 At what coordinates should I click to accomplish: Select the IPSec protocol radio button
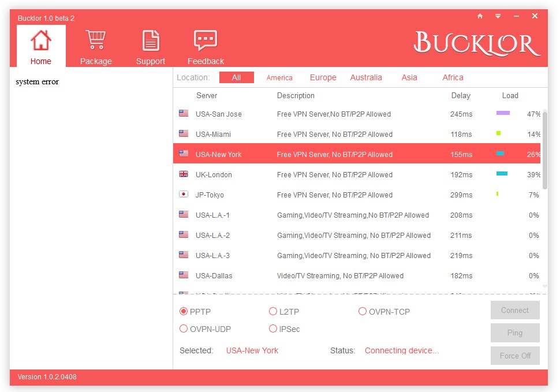pos(273,328)
